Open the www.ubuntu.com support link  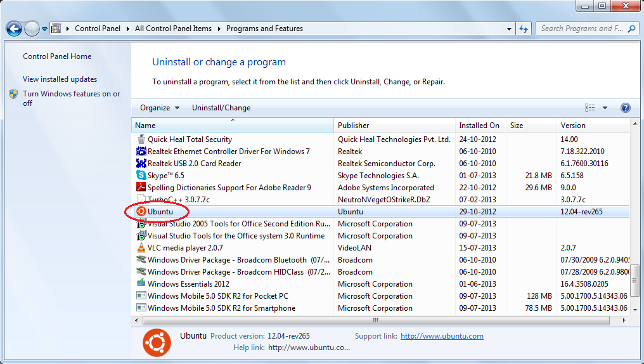442,336
